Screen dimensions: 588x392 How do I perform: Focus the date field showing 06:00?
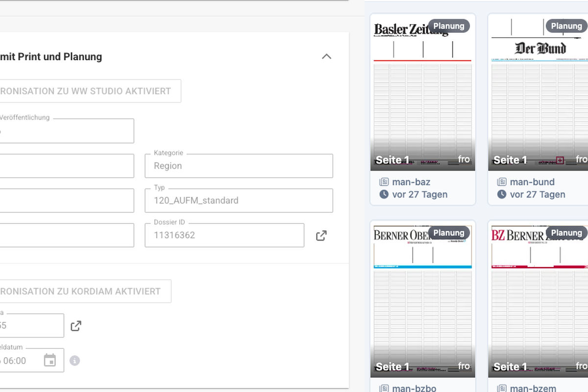click(32, 360)
